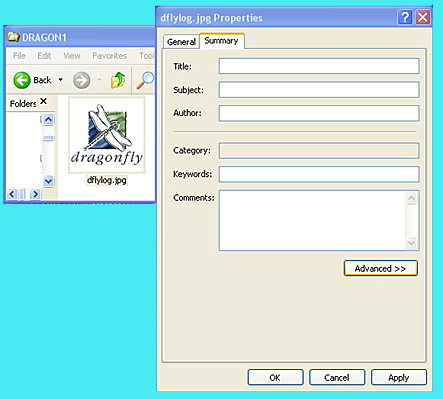
Task: Focus the Author input field
Action: [x=319, y=113]
